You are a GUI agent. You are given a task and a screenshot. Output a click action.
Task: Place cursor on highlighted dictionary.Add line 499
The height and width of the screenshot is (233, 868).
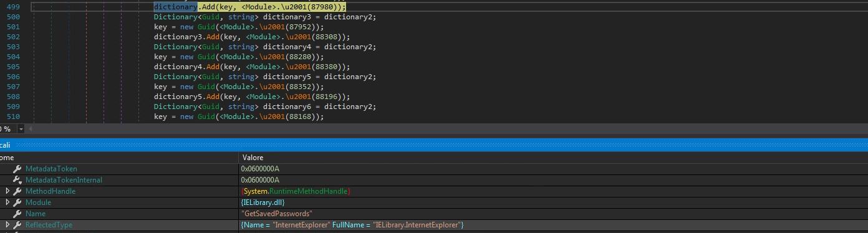(x=250, y=7)
